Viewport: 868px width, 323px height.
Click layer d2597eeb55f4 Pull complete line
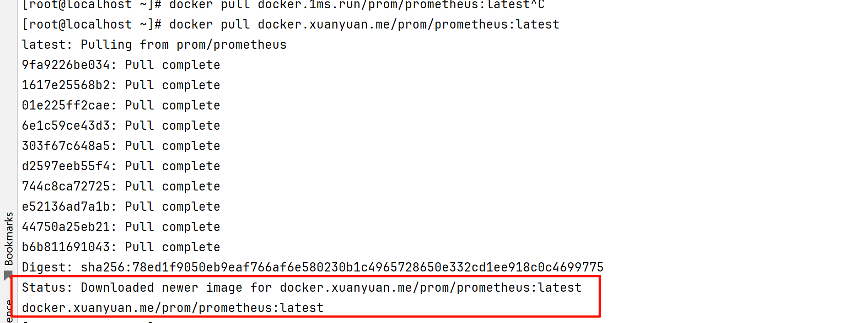pos(121,166)
